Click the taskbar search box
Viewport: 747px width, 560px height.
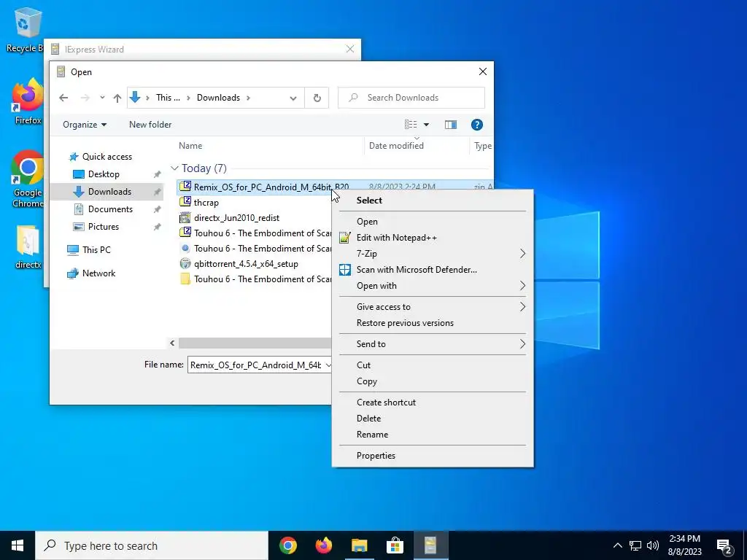pyautogui.click(x=152, y=545)
